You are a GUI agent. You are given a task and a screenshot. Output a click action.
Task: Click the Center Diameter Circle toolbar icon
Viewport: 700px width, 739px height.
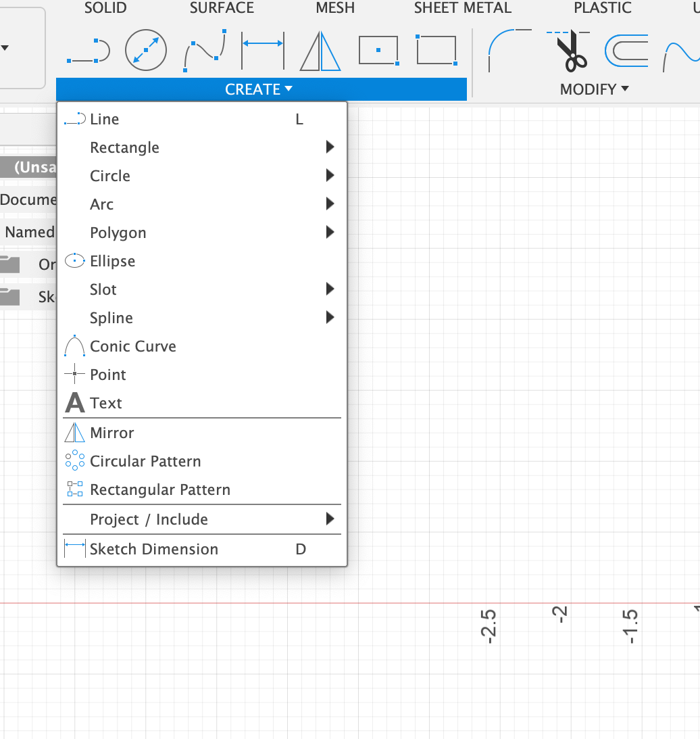click(x=146, y=51)
